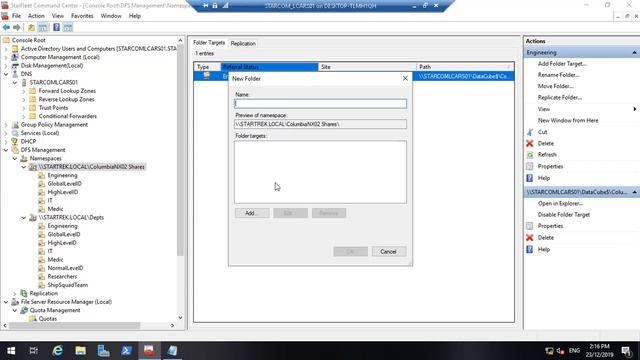Open the Favorites menu
640x360 pixels.
(82, 16)
